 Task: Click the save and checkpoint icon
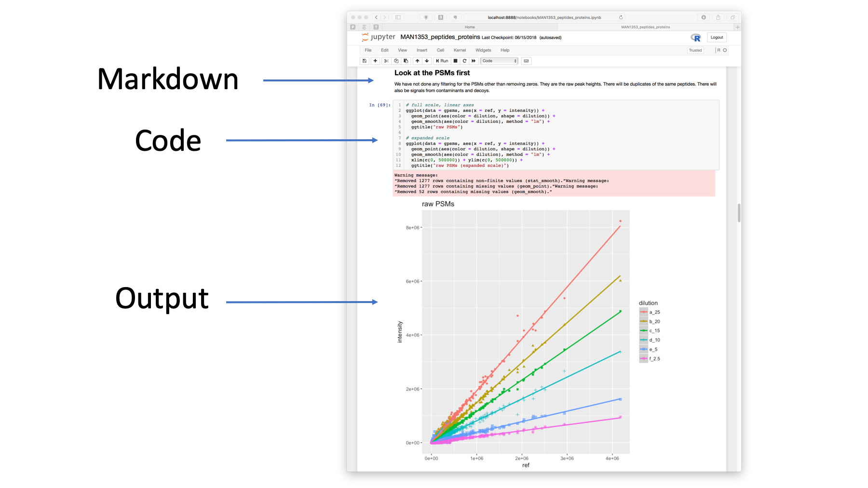tap(365, 61)
